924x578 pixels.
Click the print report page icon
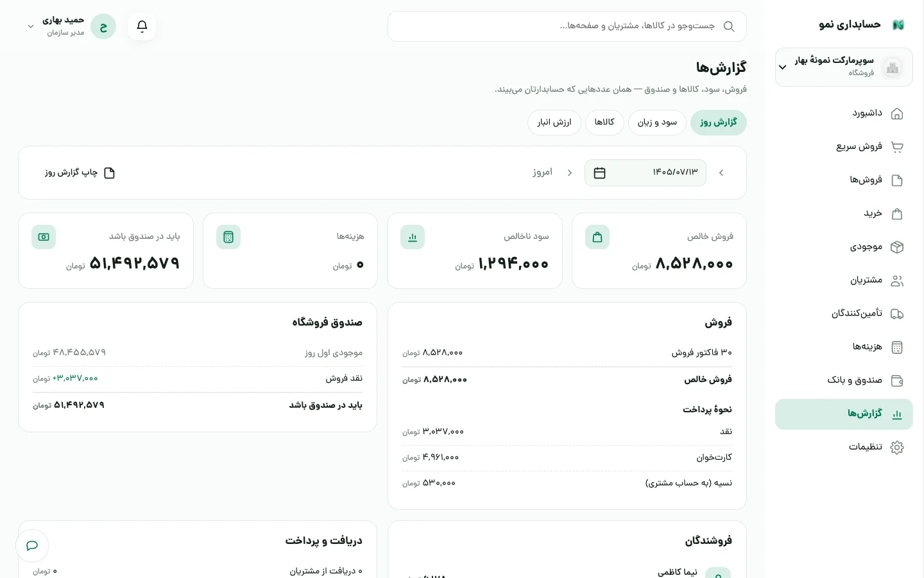109,173
